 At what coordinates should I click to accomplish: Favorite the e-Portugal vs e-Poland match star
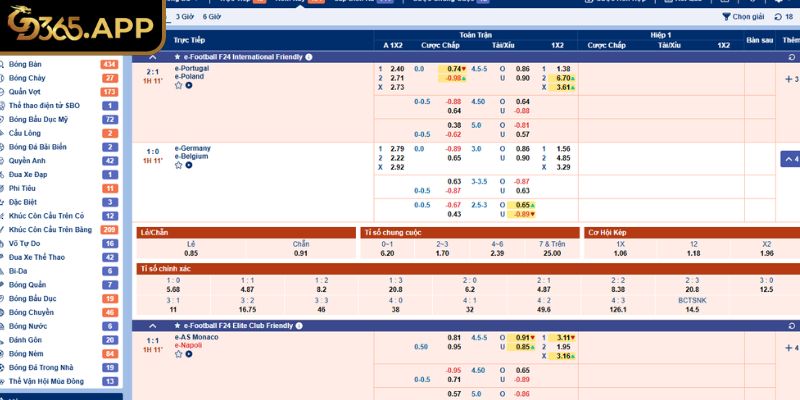point(179,85)
